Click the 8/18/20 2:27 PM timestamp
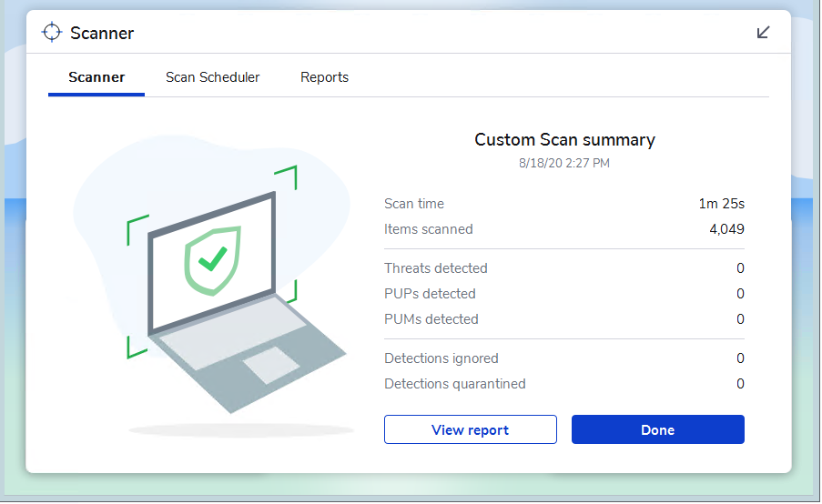The height and width of the screenshot is (504, 822). tap(564, 163)
